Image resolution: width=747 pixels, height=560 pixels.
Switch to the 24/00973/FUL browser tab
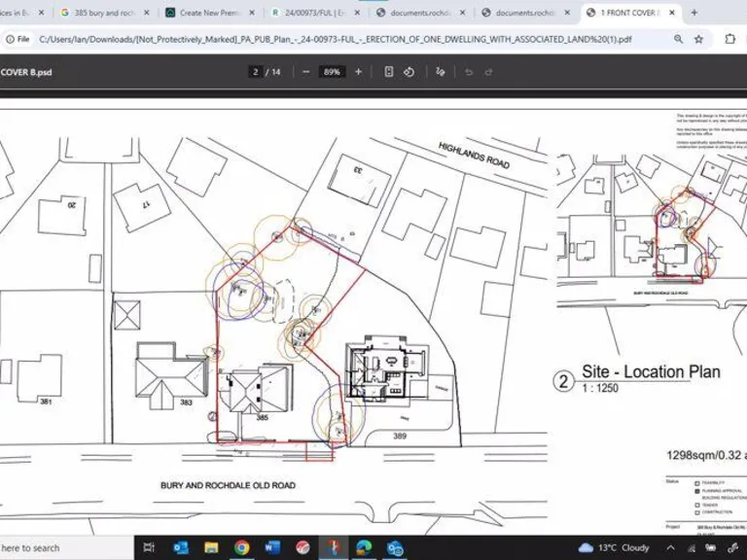point(308,13)
